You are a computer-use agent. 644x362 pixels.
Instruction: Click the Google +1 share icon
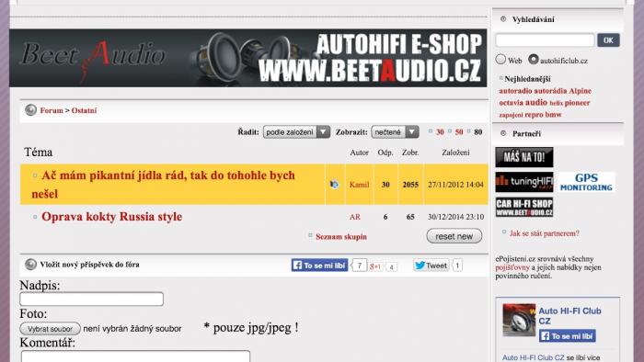pyautogui.click(x=375, y=266)
